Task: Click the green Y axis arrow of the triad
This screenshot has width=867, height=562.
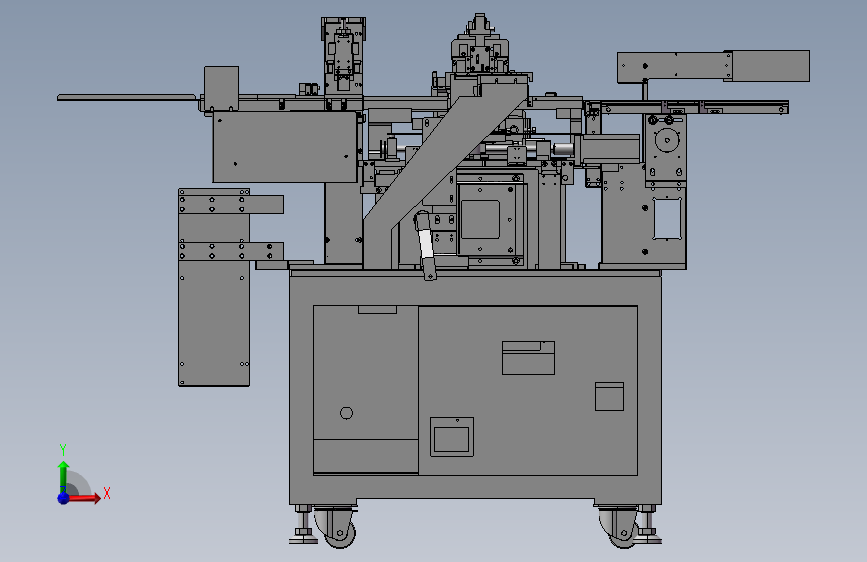Action: [64, 477]
